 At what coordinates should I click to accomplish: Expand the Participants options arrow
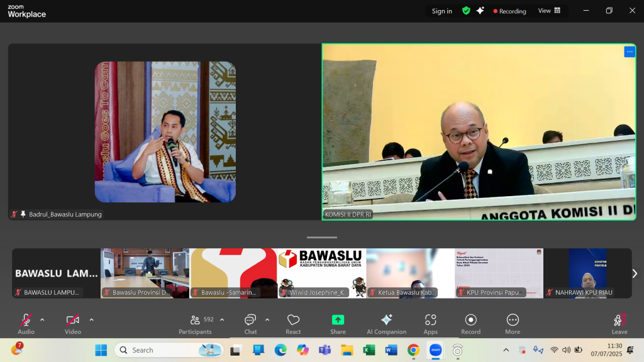(222, 319)
